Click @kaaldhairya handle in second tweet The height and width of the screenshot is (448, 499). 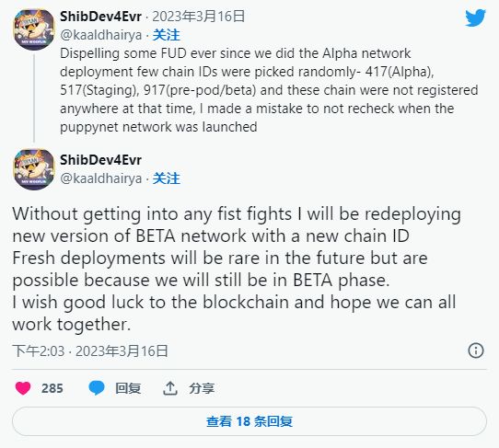pos(101,178)
